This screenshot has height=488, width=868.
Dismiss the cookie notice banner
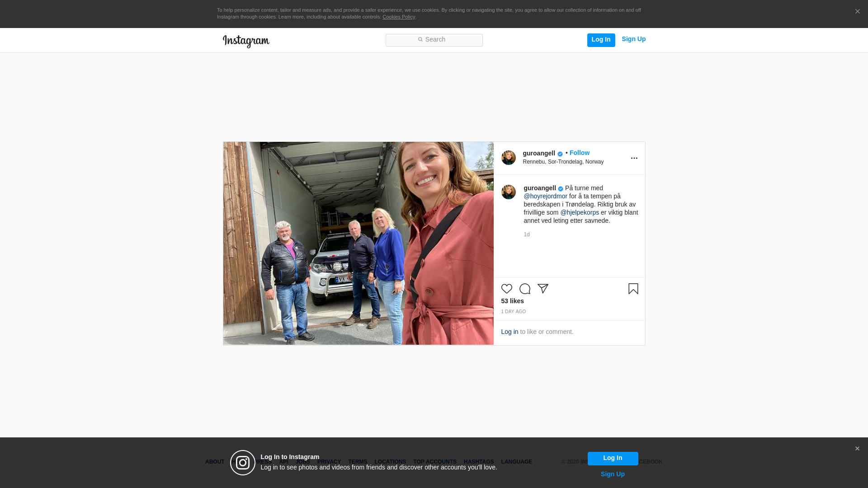pos(857,12)
